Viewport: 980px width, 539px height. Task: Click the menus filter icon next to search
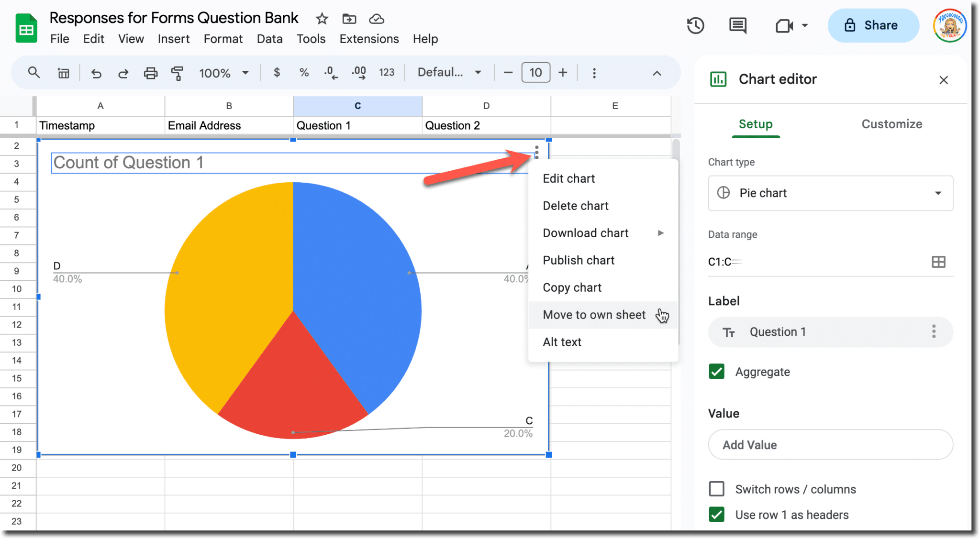[63, 73]
